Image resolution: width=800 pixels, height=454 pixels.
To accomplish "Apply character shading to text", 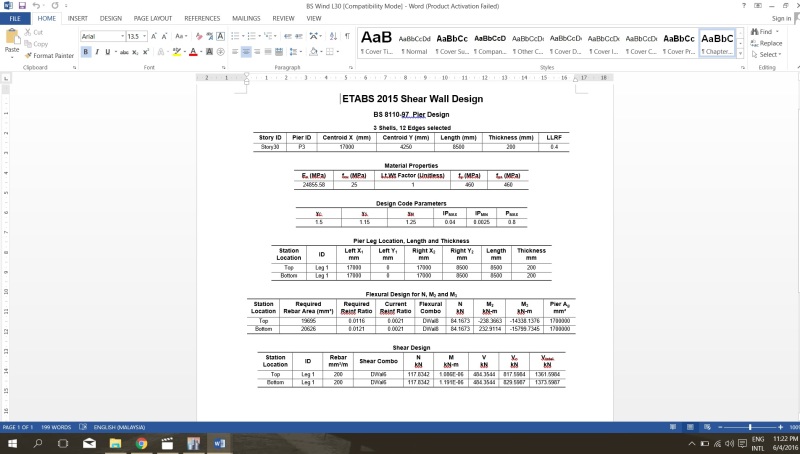I will point(209,52).
